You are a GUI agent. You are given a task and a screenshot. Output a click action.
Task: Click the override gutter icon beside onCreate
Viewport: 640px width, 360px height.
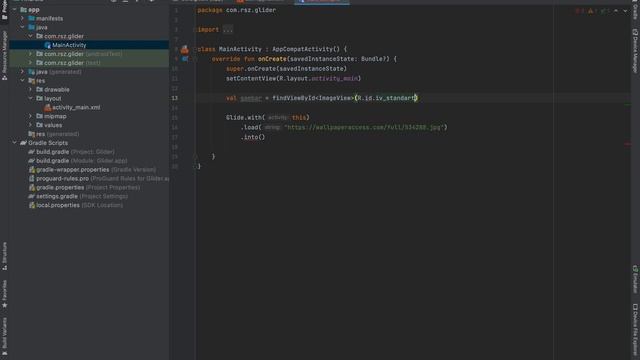pyautogui.click(x=185, y=59)
